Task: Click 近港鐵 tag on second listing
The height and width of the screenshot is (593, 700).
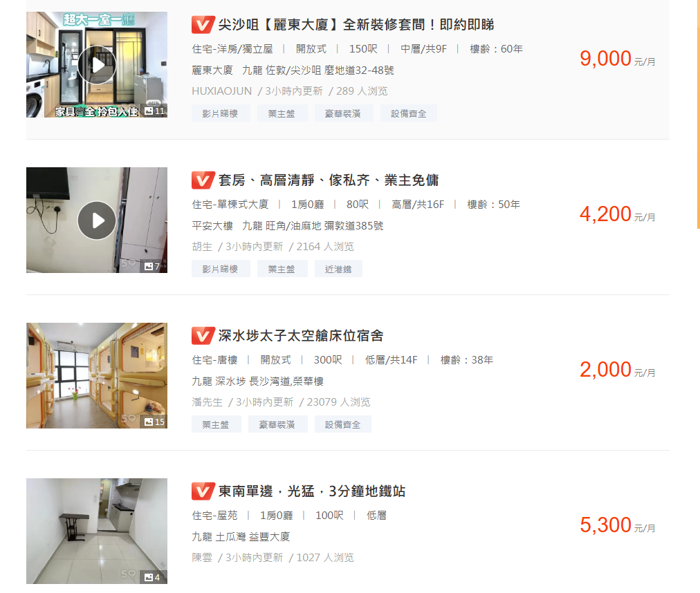Action: 338,269
